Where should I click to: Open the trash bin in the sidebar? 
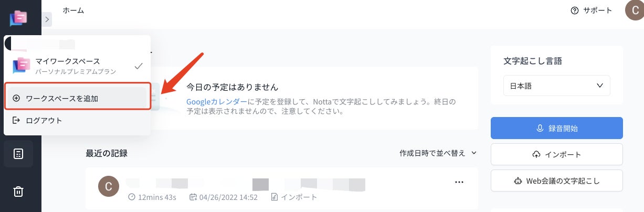click(x=18, y=192)
